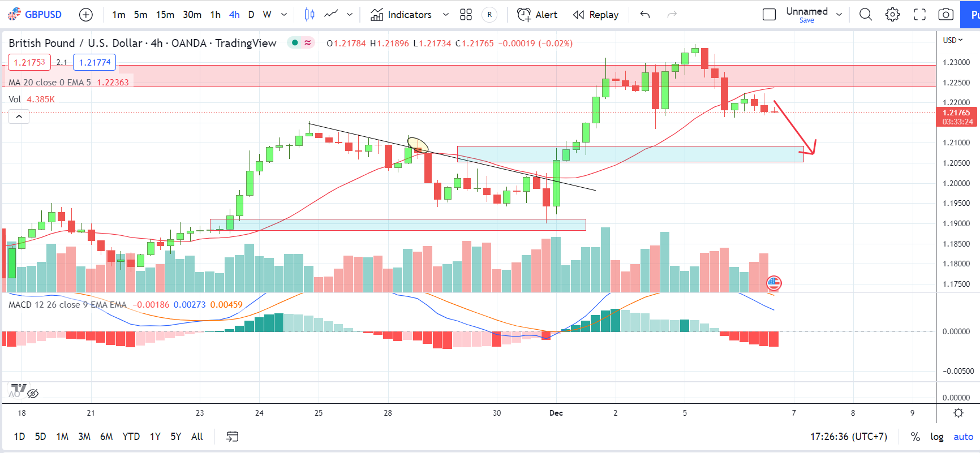Click the Vol indicator legend
Screen dimensions: 980x453
[x=15, y=100]
